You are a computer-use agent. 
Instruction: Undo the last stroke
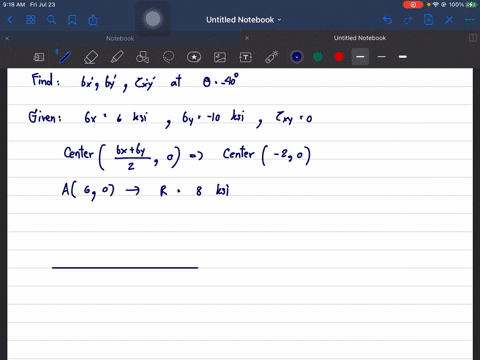tap(387, 20)
